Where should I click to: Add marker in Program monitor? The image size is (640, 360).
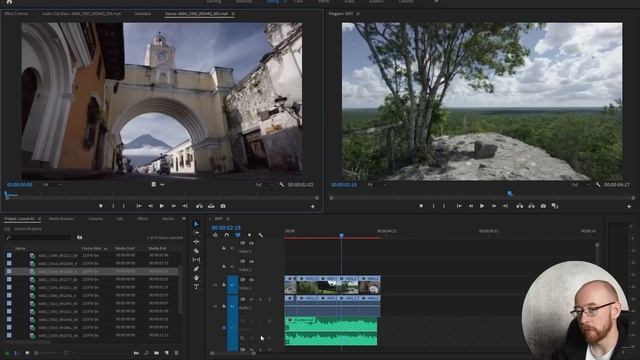tap(421, 206)
